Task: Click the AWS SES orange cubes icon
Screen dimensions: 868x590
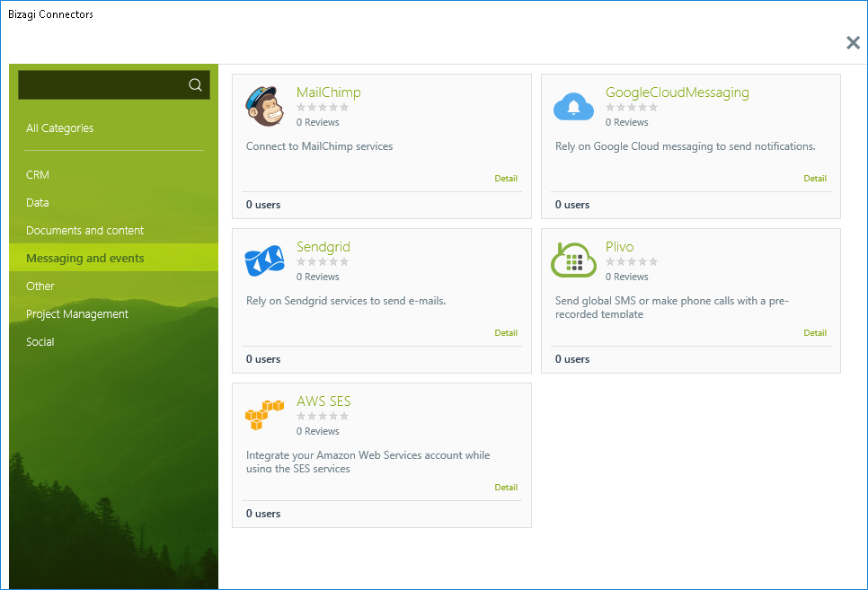Action: (x=264, y=415)
